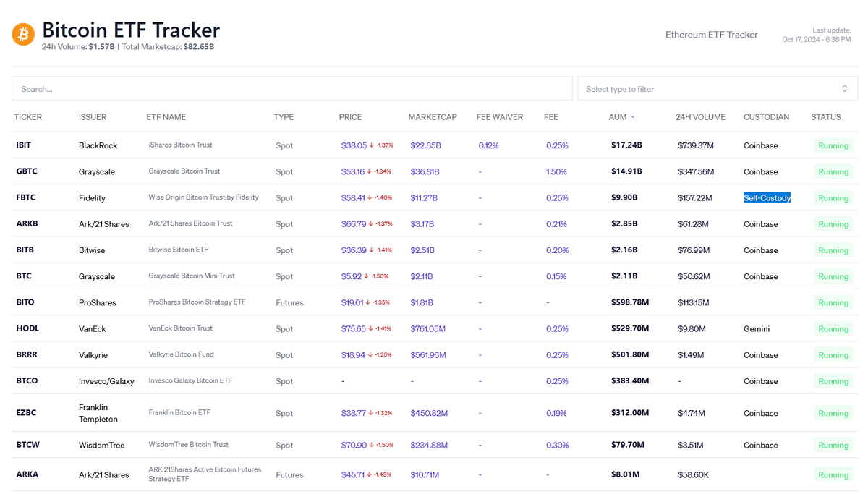The width and height of the screenshot is (868, 494).
Task: Click the ARKA ticker
Action: (x=27, y=475)
